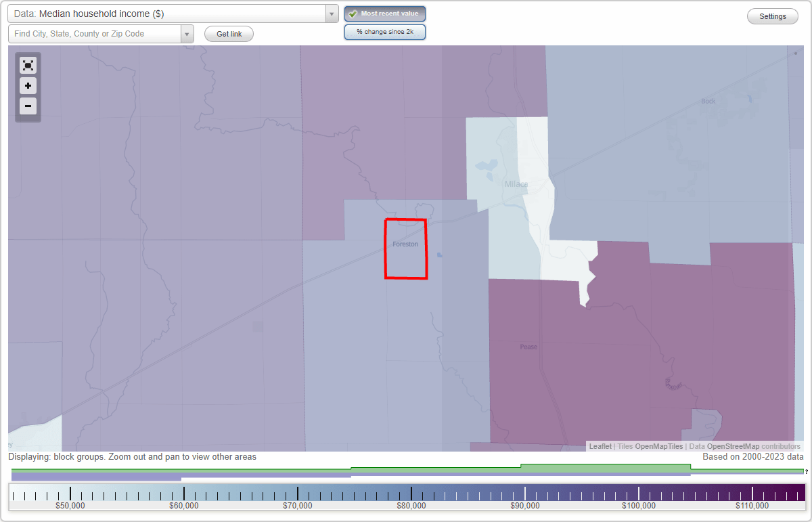Expand the city and zip code search dropdown

pyautogui.click(x=187, y=32)
